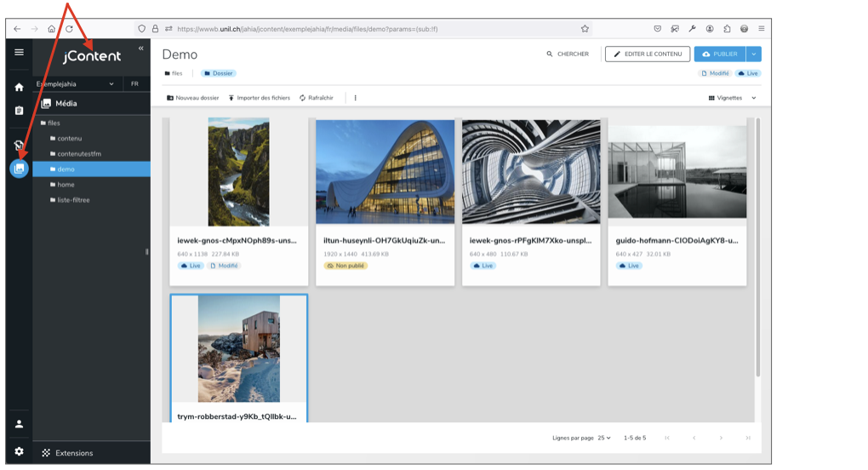868x470 pixels.
Task: Select the Media library icon in sidebar
Action: (19, 169)
